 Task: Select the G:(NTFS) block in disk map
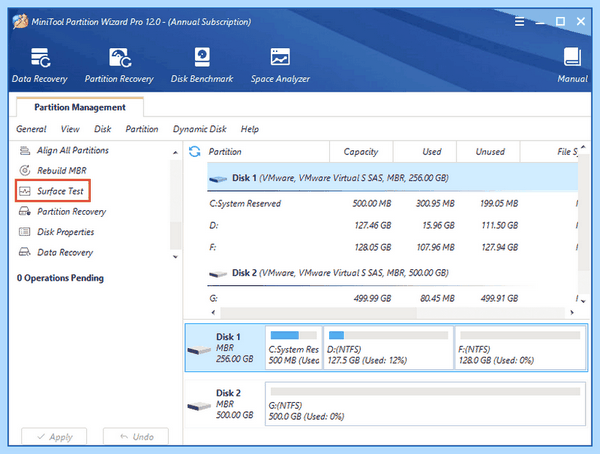426,403
